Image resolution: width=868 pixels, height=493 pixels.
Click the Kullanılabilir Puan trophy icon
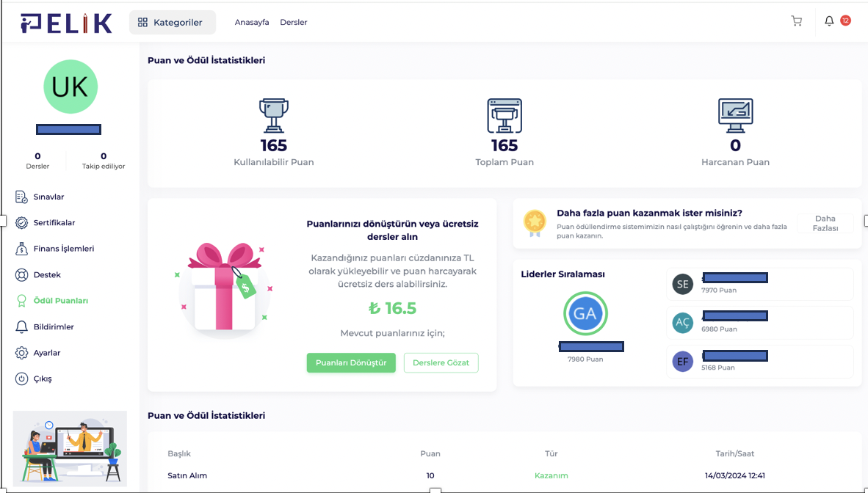tap(273, 115)
